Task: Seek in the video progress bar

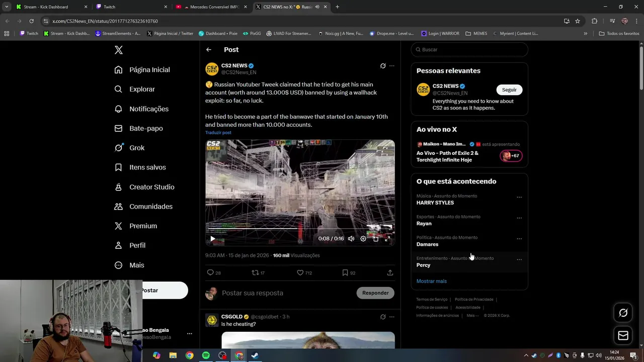Action: tap(300, 229)
